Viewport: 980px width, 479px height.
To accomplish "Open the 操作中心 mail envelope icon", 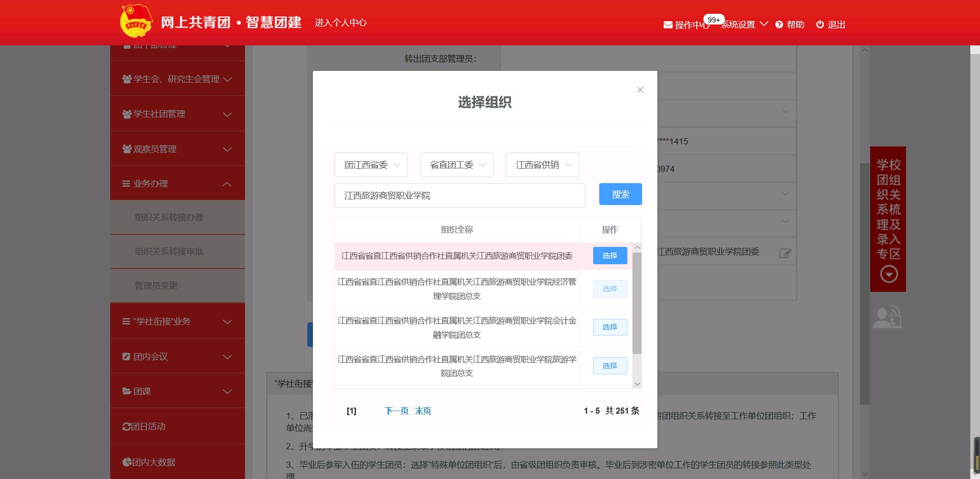I will coord(668,25).
